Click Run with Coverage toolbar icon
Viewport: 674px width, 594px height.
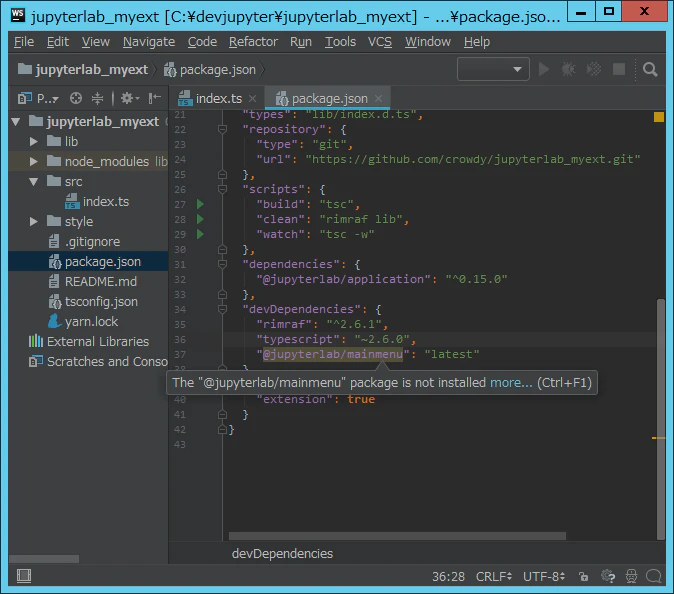click(x=594, y=69)
